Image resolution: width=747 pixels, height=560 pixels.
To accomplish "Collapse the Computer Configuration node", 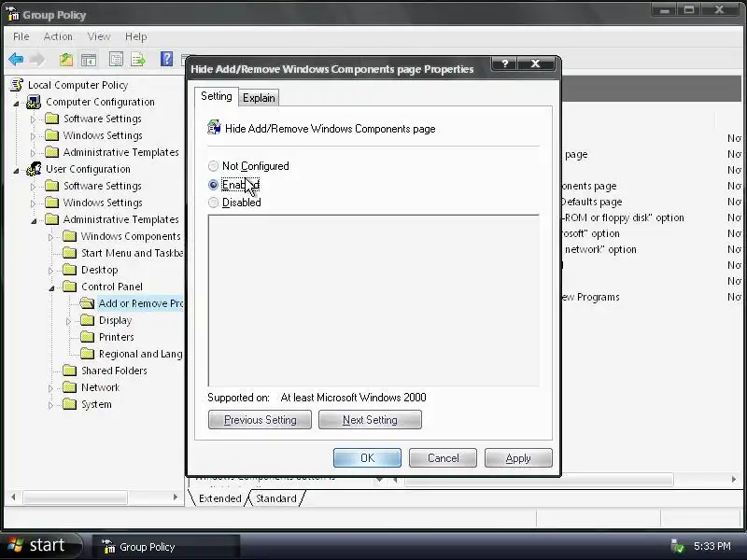I will [16, 103].
